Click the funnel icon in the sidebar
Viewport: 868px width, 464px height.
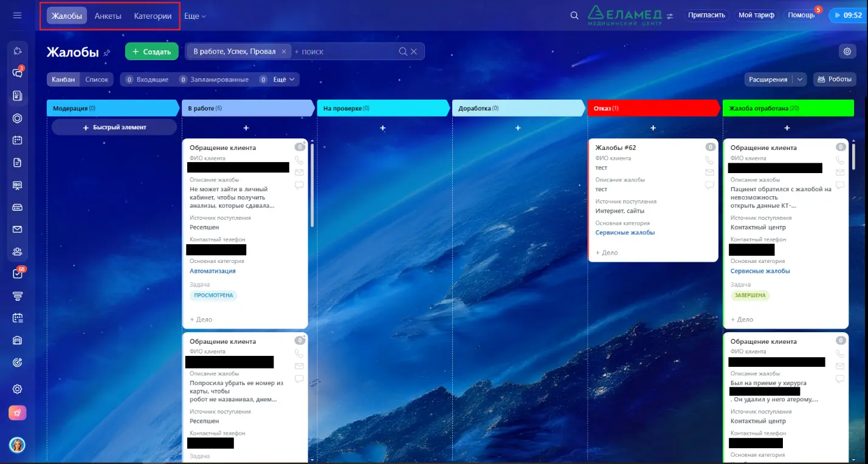[17, 296]
